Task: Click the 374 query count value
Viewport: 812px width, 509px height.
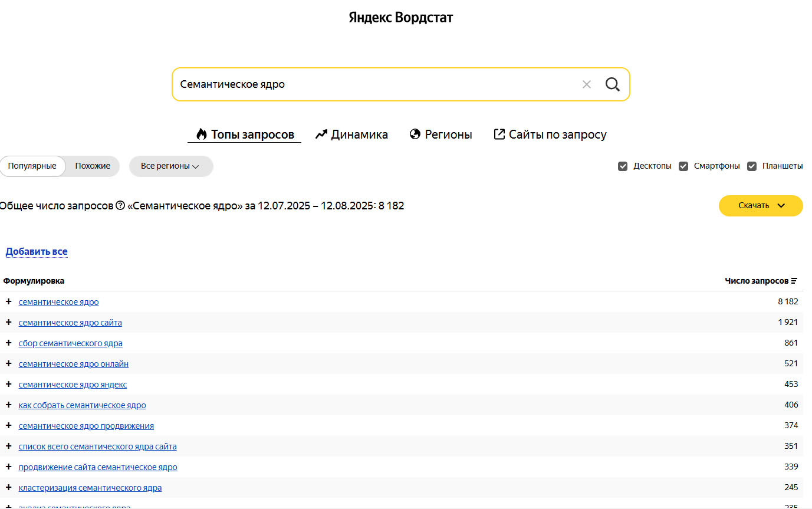Action: coord(791,425)
